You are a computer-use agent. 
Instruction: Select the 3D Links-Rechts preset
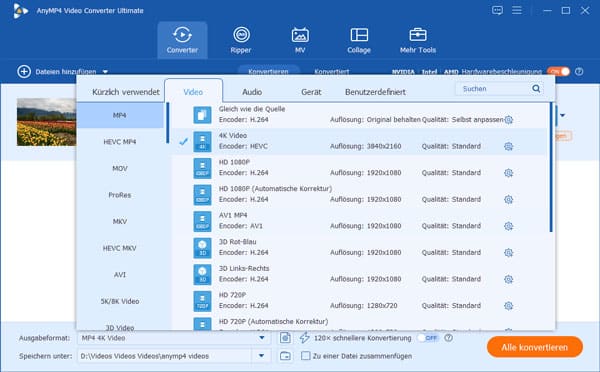click(360, 274)
